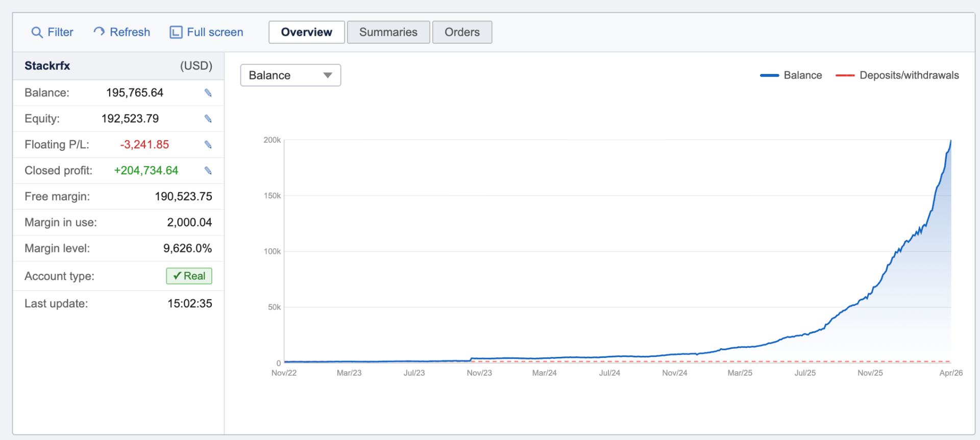Click the green Real account badge
Screen dimensions: 980x440
189,276
